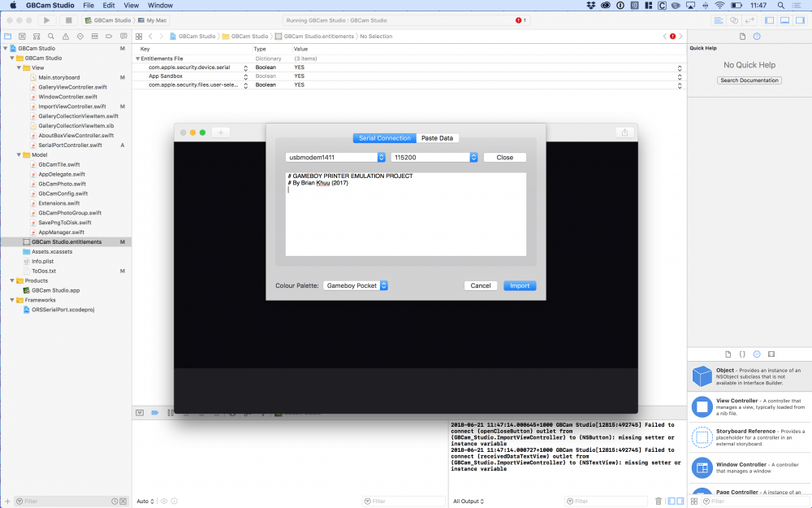Click the Close serial port button

[x=505, y=157]
